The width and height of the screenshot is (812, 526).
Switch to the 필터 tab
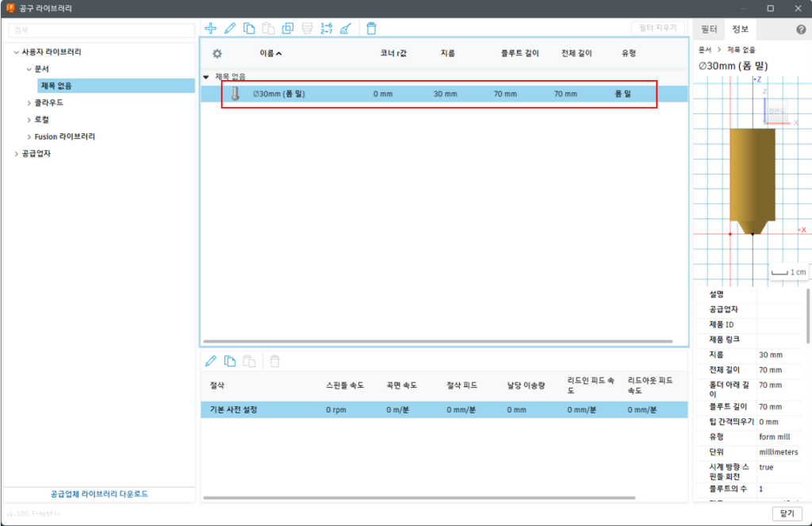pos(709,29)
